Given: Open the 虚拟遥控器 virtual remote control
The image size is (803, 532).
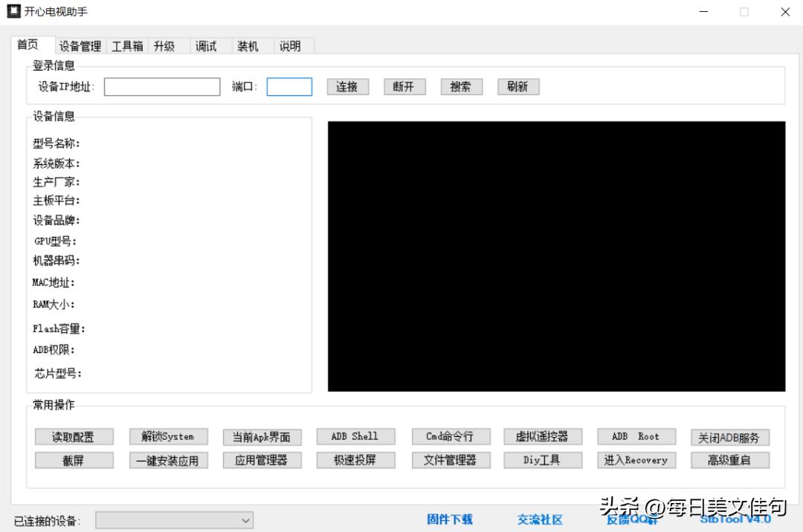Looking at the screenshot, I should pyautogui.click(x=543, y=436).
